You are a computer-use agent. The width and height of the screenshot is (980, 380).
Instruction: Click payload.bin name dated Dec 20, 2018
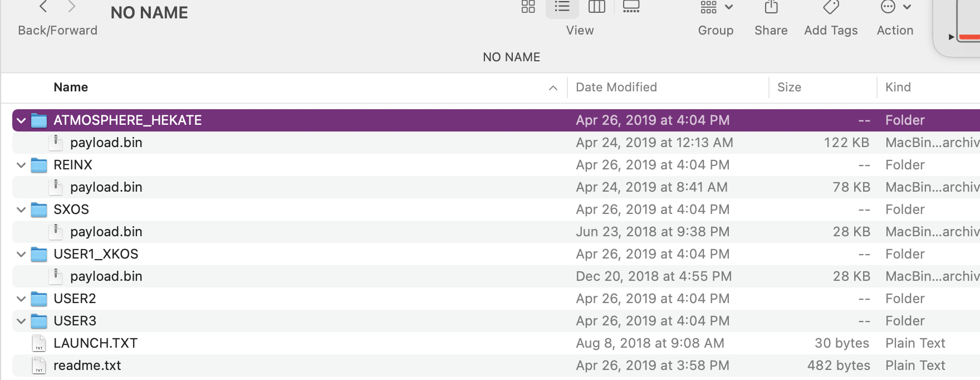[106, 276]
